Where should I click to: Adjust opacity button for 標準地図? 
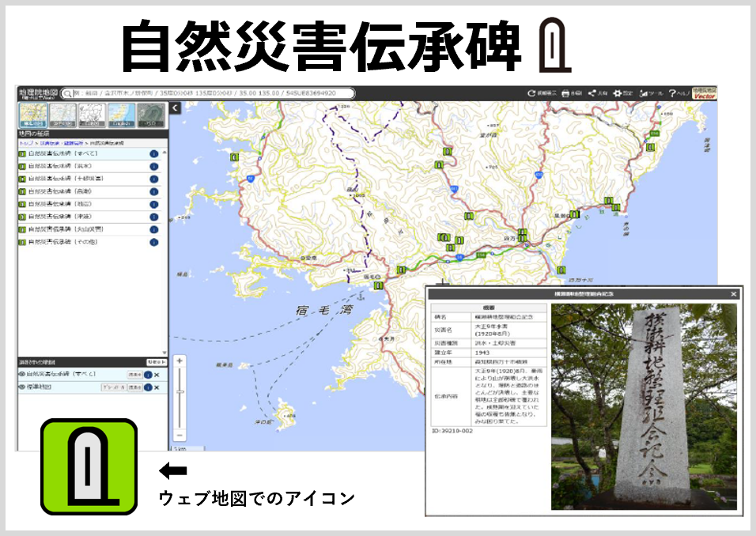click(x=135, y=387)
